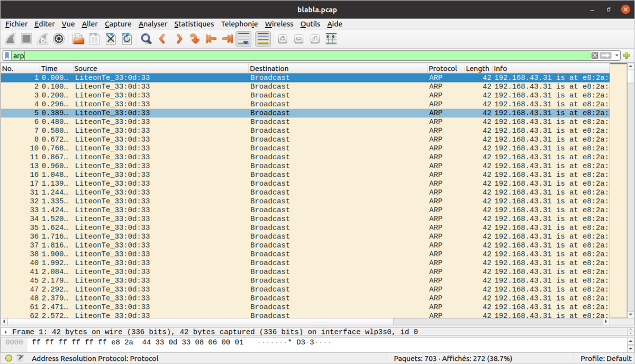This screenshot has width=635, height=364.
Task: Open the capture options gear icon
Action: [59, 39]
